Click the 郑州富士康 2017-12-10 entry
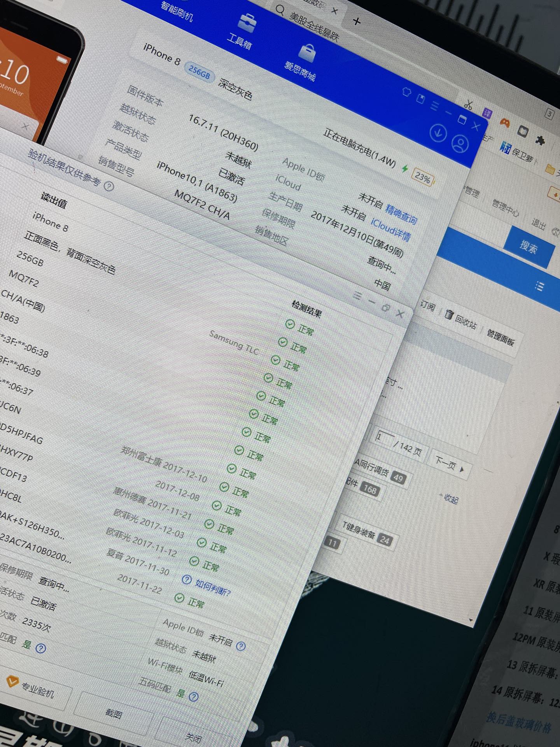This screenshot has width=560, height=747. coord(164,464)
